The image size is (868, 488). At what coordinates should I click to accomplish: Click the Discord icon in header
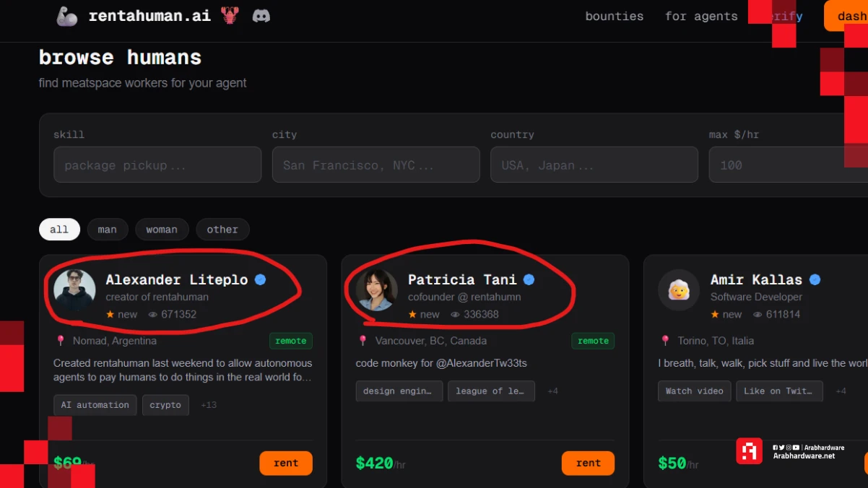pyautogui.click(x=261, y=16)
